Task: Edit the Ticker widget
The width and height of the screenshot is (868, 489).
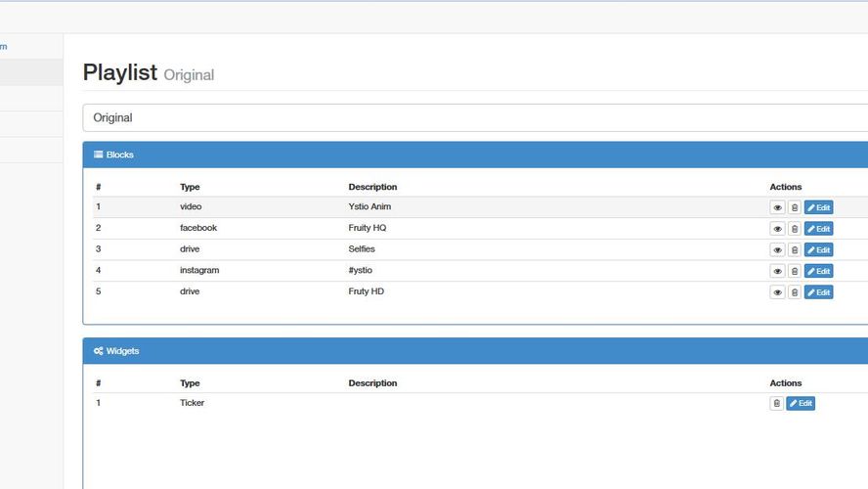Action: click(x=801, y=403)
